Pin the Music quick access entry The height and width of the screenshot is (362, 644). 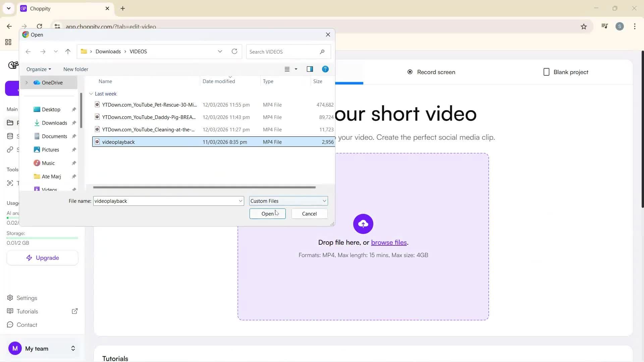[74, 163]
